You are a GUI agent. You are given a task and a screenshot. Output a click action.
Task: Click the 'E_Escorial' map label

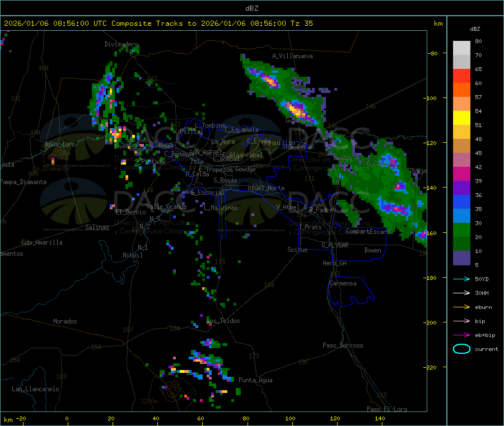pyautogui.click(x=207, y=193)
